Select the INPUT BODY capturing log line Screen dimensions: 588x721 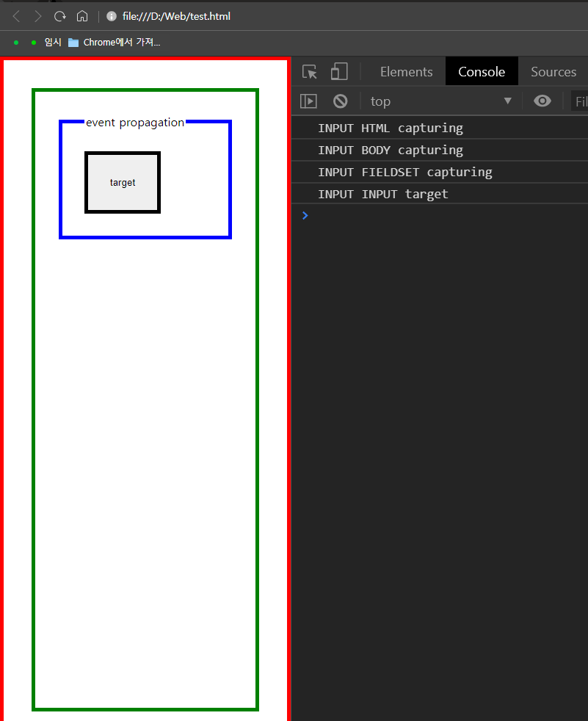click(x=440, y=150)
